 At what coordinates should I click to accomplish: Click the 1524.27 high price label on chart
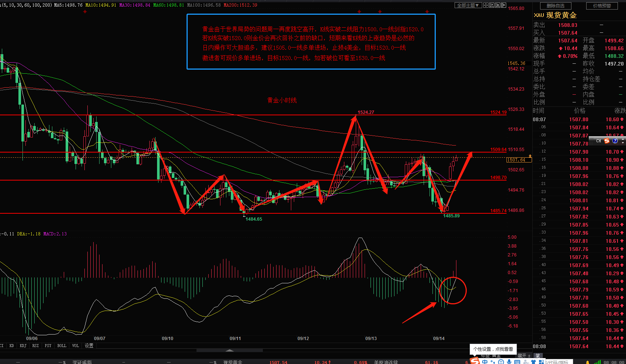click(366, 112)
